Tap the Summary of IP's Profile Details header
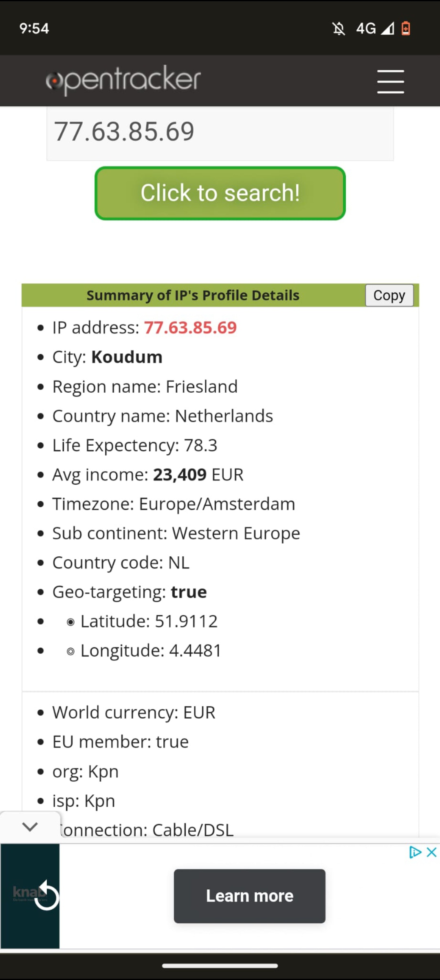440x980 pixels. (x=193, y=295)
